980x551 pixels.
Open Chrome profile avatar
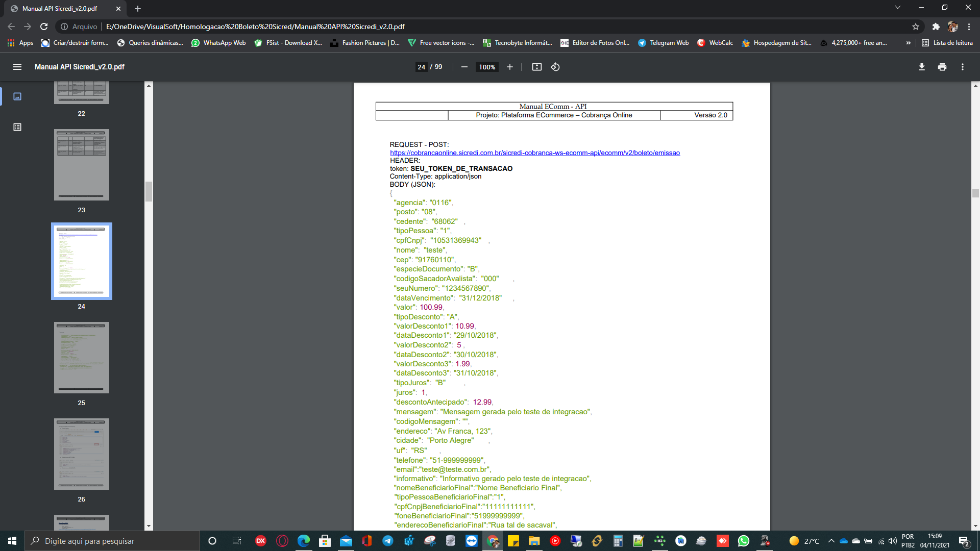click(952, 27)
